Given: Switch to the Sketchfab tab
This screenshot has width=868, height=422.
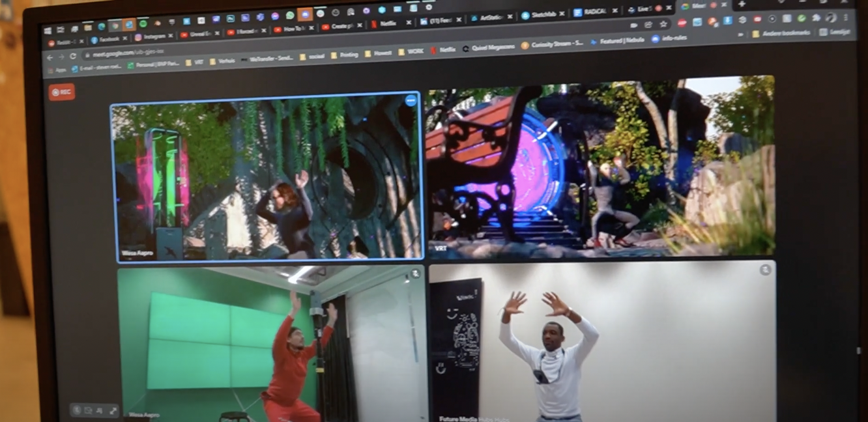Looking at the screenshot, I should pyautogui.click(x=544, y=15).
